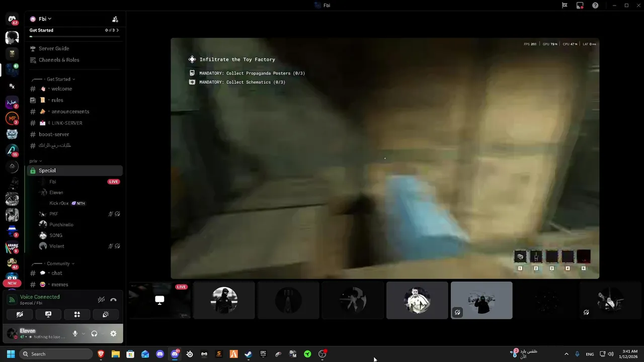Click the noise suppression icon in voice panel
The image size is (644, 362).
pyautogui.click(x=101, y=300)
